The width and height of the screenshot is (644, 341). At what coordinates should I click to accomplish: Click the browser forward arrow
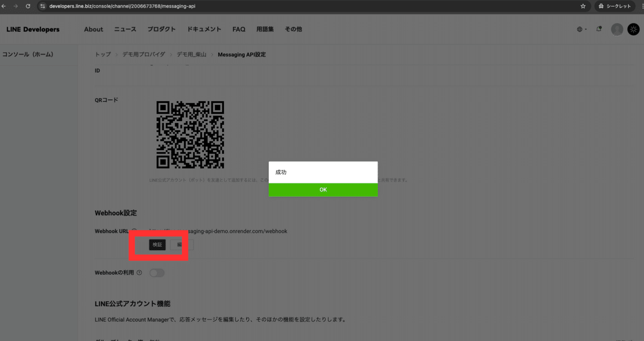coord(17,6)
